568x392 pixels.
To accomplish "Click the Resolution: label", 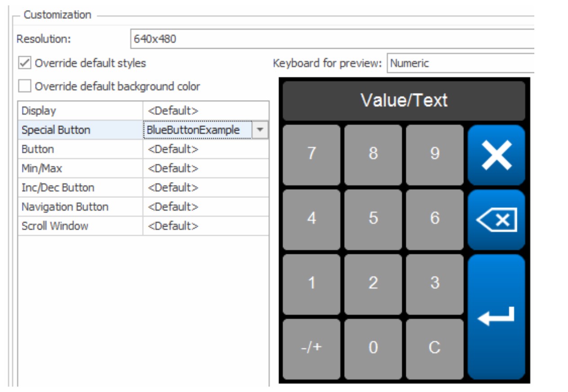I will (44, 39).
